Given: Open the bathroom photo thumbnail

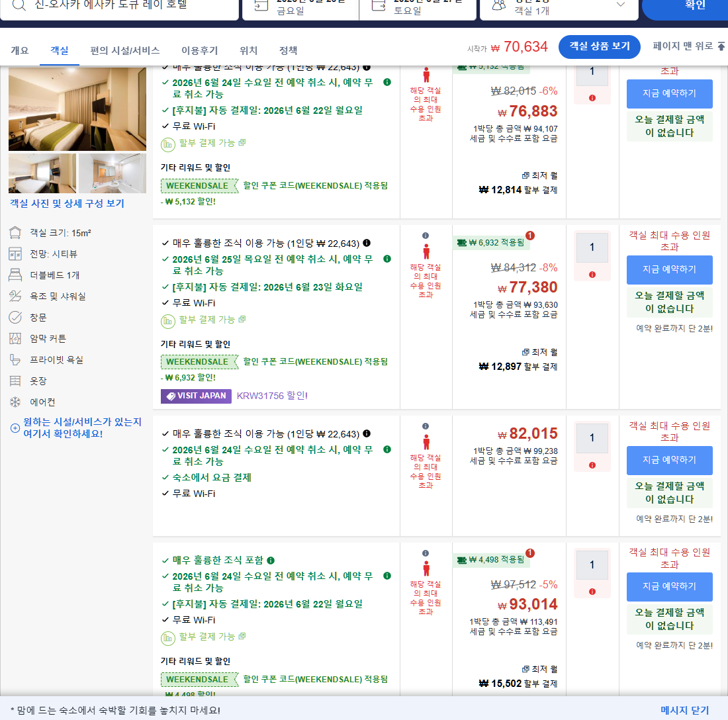Looking at the screenshot, I should pos(113,173).
